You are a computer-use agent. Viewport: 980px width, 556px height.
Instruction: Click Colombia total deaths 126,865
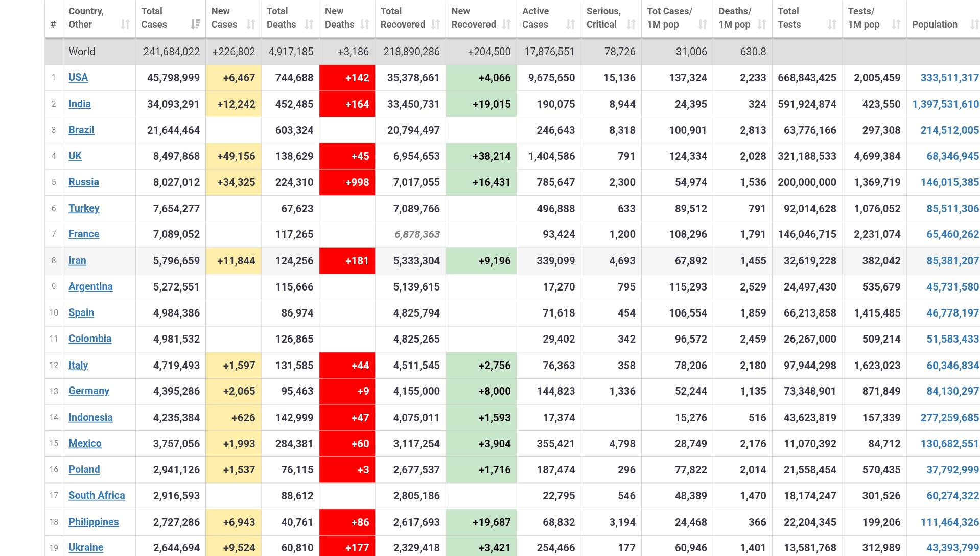click(x=294, y=339)
